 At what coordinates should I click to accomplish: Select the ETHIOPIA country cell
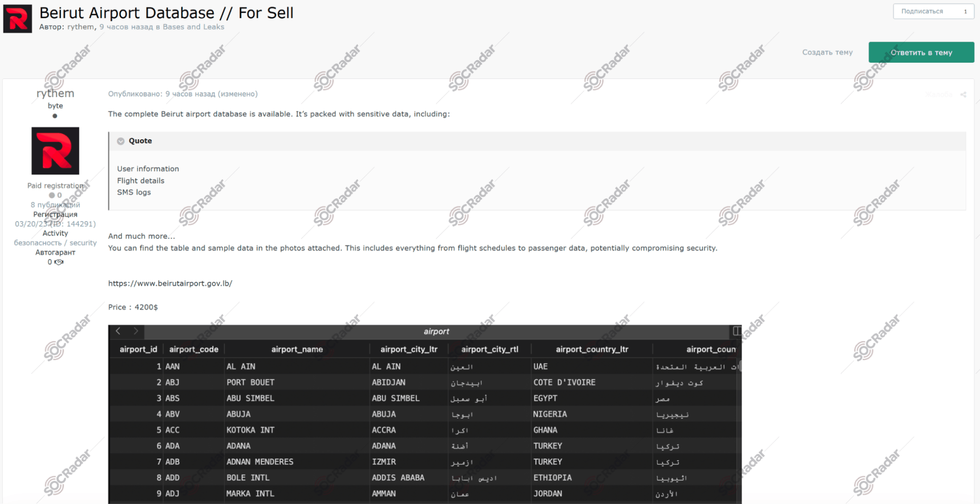[x=592, y=478]
